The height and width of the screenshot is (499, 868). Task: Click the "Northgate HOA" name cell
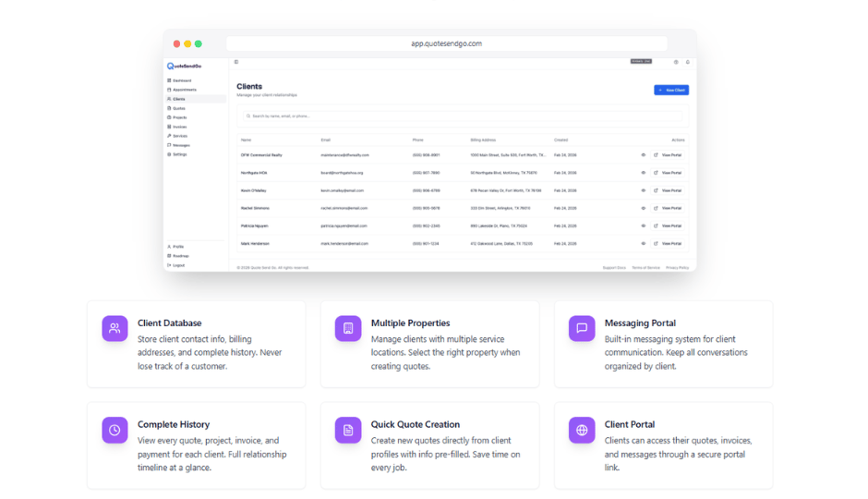(x=254, y=173)
